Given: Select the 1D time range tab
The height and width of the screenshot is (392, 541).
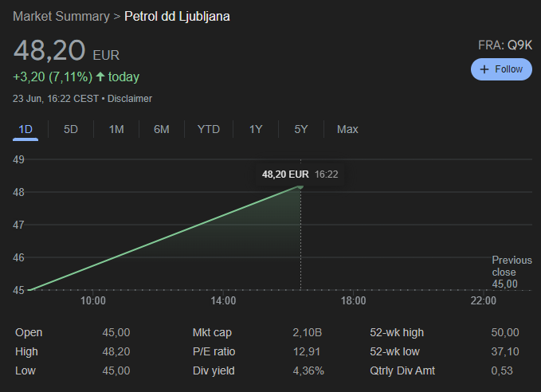Looking at the screenshot, I should (x=25, y=129).
